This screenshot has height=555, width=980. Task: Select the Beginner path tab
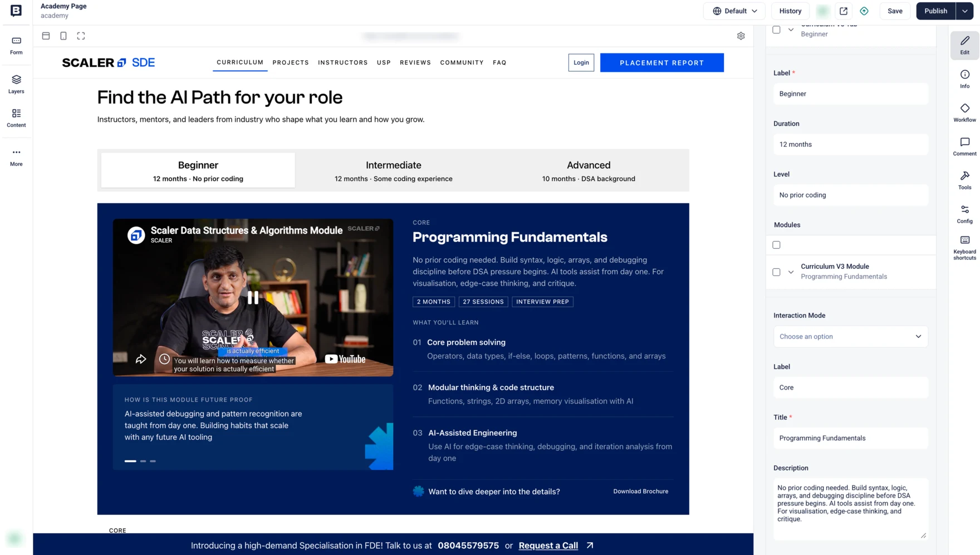(198, 170)
